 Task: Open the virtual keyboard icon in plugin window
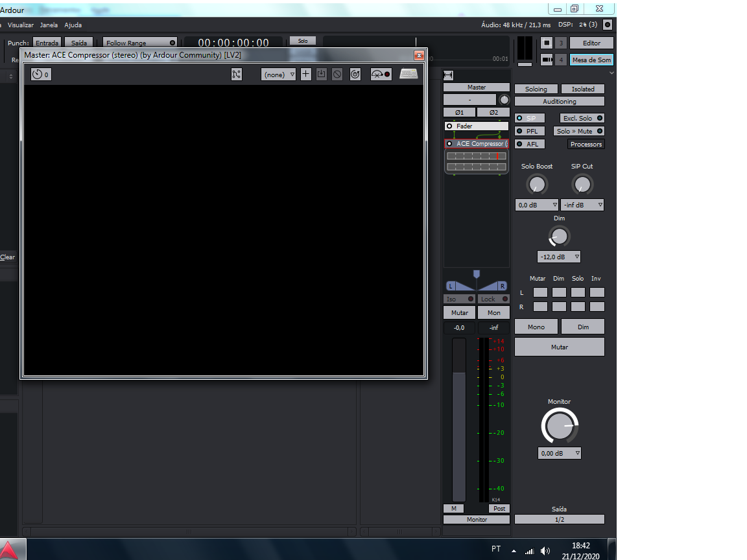[x=409, y=74]
